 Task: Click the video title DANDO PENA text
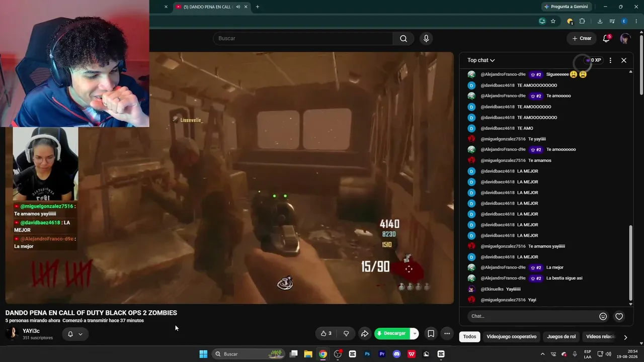tap(91, 313)
